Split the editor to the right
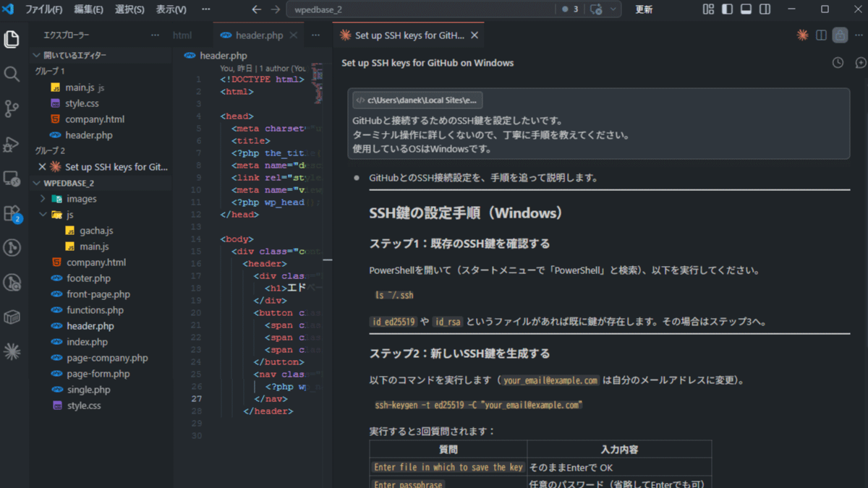This screenshot has height=488, width=868. (x=821, y=35)
